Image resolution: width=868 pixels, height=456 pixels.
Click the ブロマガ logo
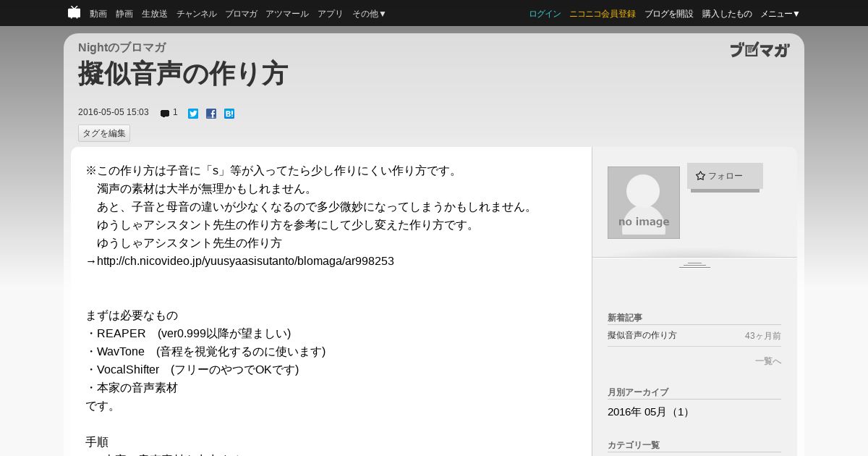click(759, 50)
